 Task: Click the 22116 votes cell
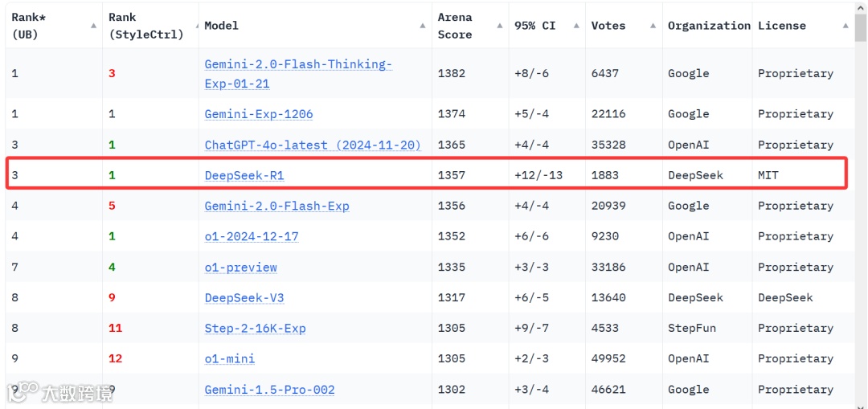pos(608,114)
